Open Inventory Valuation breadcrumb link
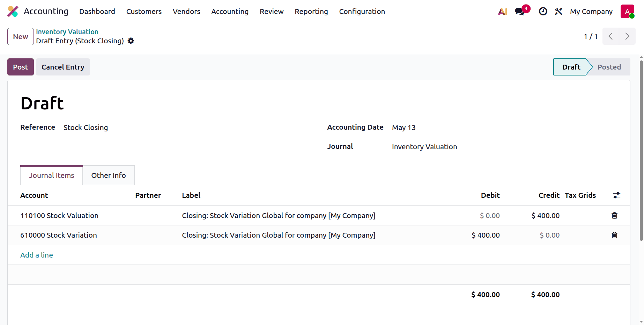Screen dimensions: 644x325 point(67,32)
